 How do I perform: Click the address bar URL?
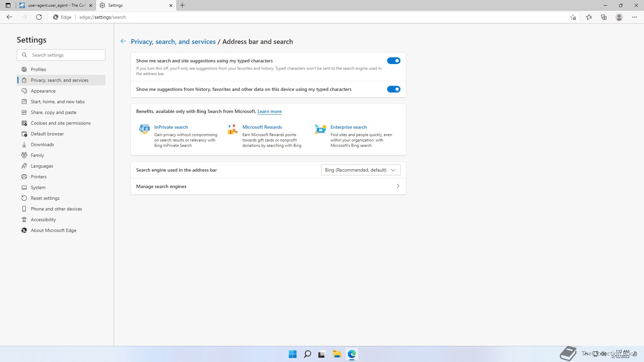(x=103, y=17)
